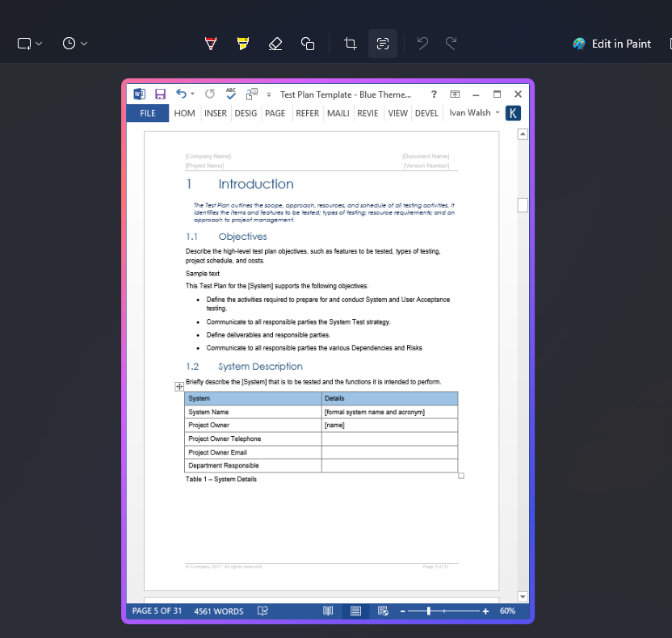The width and height of the screenshot is (672, 638).
Task: Open the shapes tool
Action: click(x=307, y=44)
